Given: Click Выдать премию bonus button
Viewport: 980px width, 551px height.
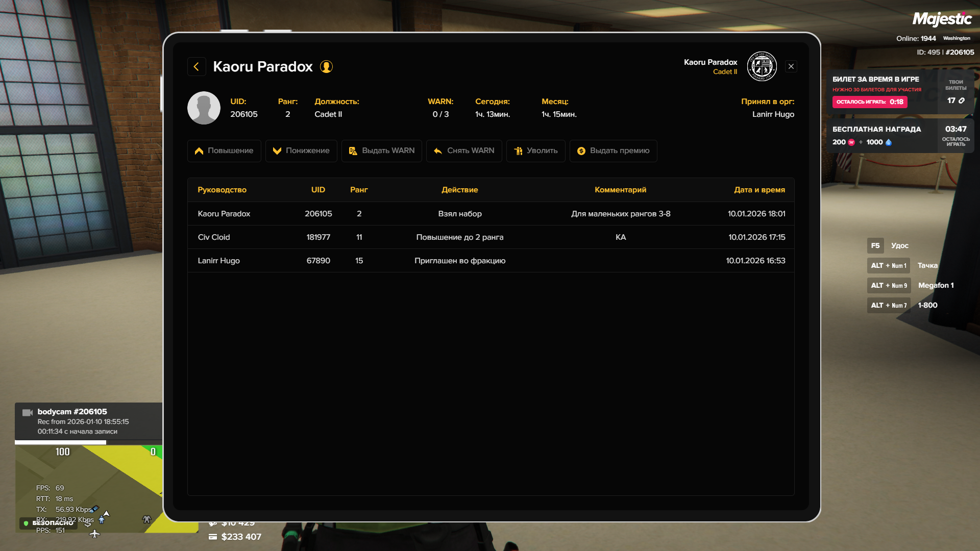Looking at the screenshot, I should point(613,151).
